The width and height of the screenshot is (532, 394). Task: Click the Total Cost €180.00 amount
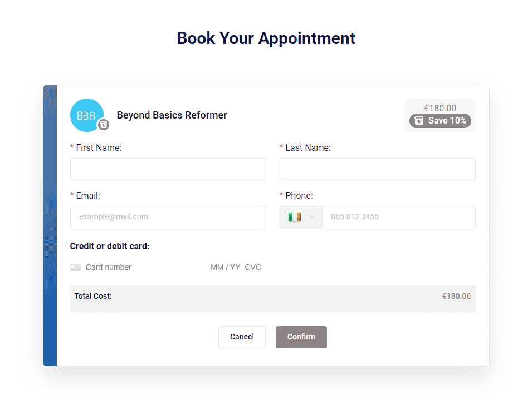(456, 297)
